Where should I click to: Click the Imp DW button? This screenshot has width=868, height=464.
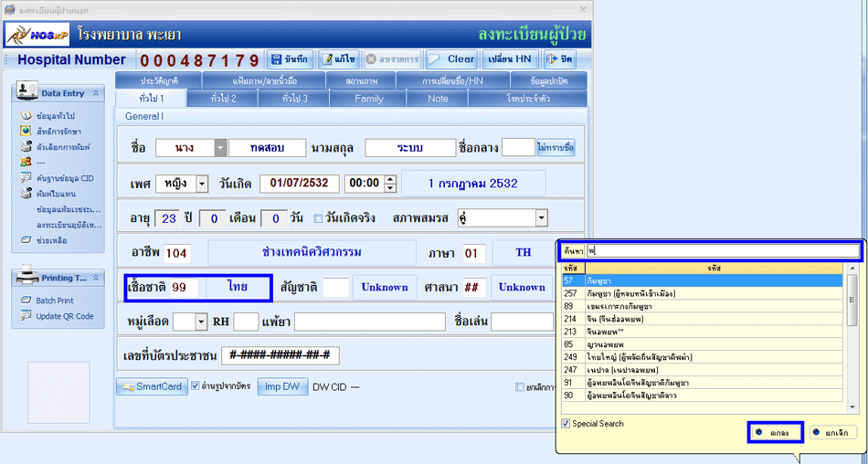[x=282, y=386]
